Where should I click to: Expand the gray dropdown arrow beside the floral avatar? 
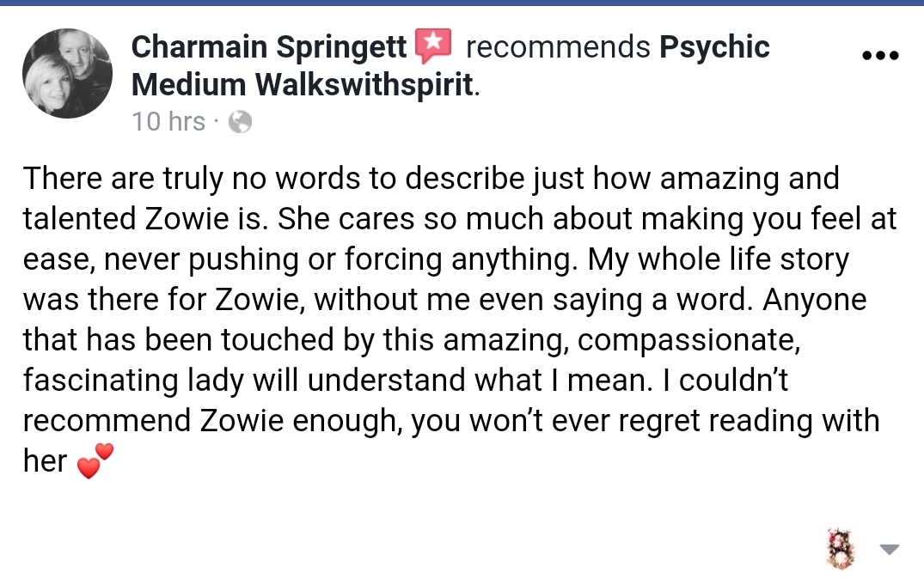click(888, 549)
